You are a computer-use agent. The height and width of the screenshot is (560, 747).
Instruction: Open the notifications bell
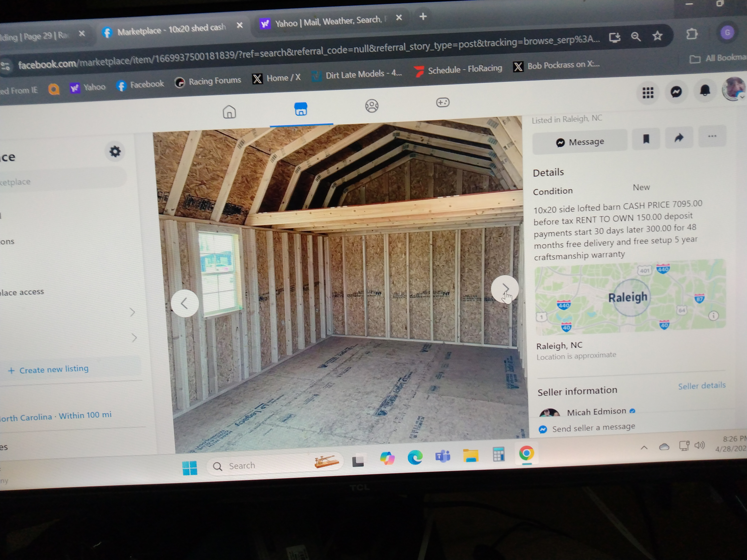[705, 90]
